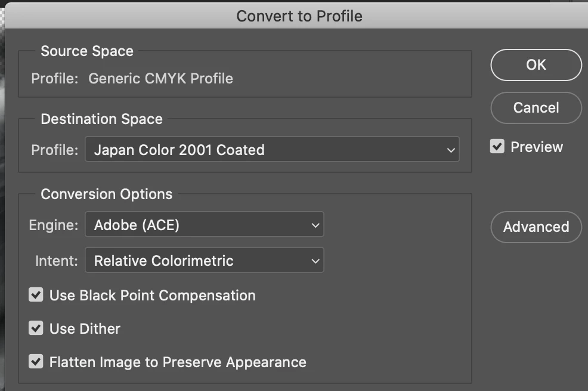Screen dimensions: 588x391
Task: Open the Japan Color 2001 Coated dropdown
Action: (272, 150)
